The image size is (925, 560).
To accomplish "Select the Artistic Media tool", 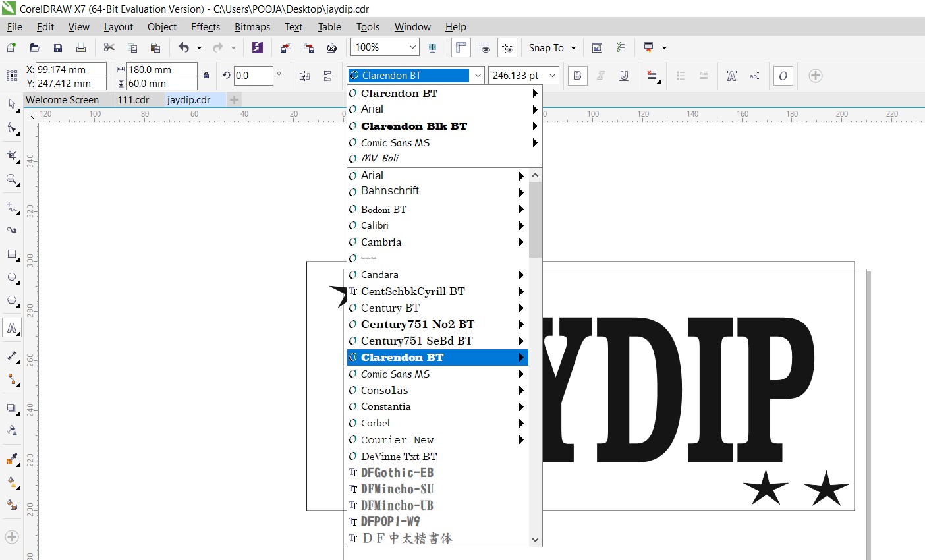I will point(12,231).
